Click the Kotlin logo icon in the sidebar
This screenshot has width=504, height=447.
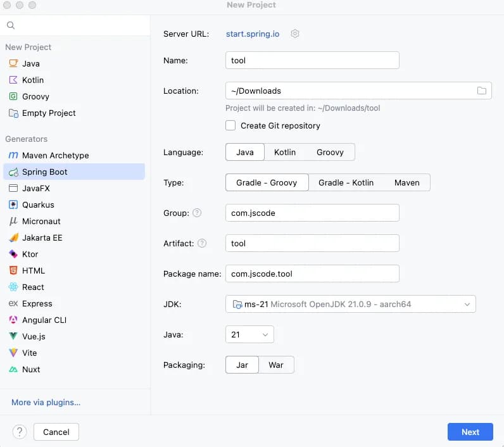(x=13, y=80)
